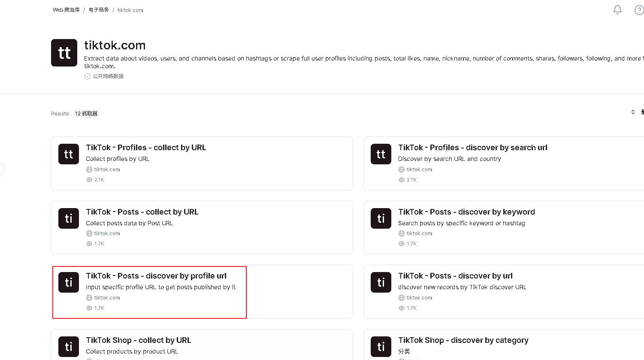Click globe icon in Posts discover by profile url card
The image size is (644, 360).
point(89,298)
